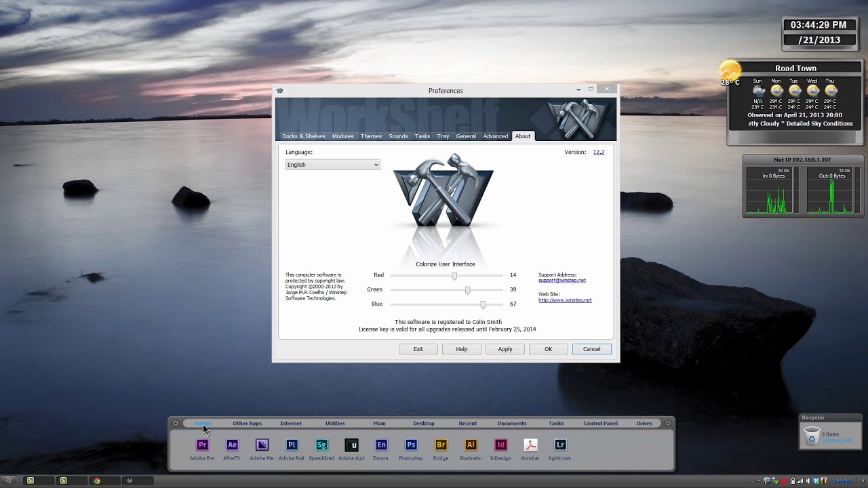
Task: Confirm with the OK button
Action: 549,349
